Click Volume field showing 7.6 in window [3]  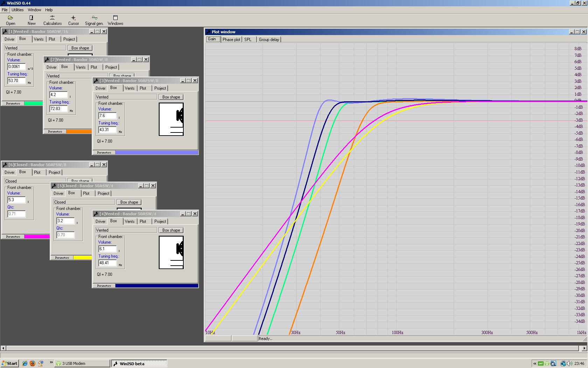tap(107, 116)
